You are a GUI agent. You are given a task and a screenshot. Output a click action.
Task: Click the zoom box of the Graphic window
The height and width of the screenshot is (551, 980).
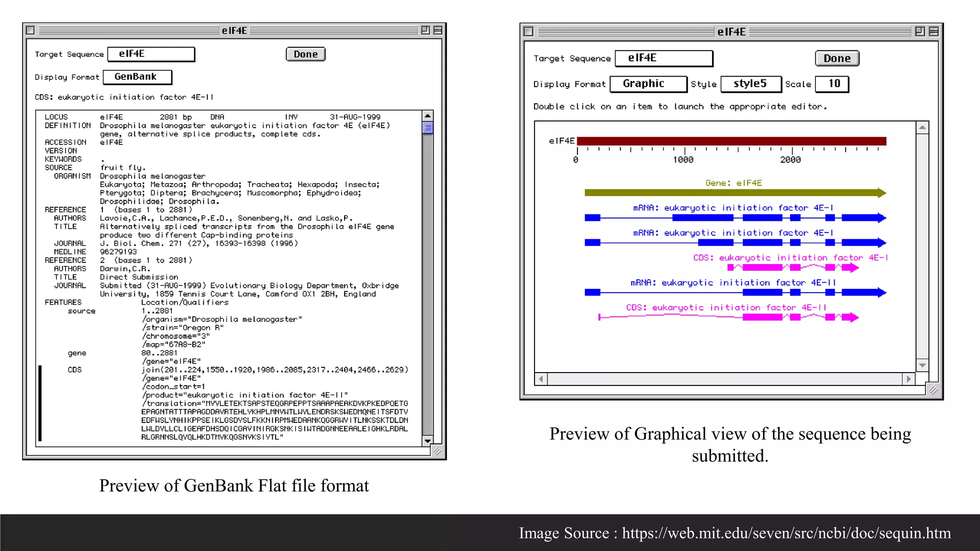pos(920,32)
